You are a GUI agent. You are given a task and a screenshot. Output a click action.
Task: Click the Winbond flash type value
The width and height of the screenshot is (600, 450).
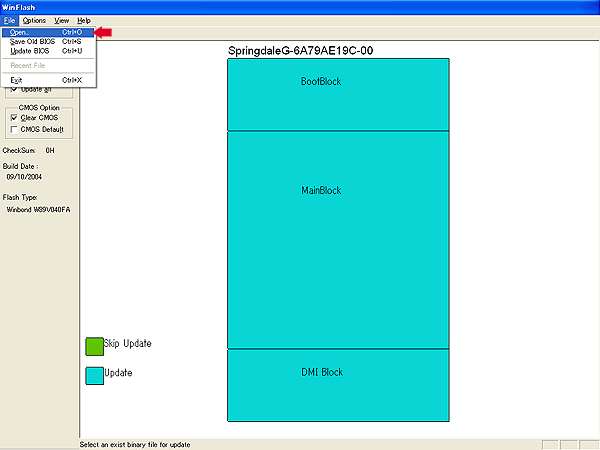pyautogui.click(x=38, y=210)
